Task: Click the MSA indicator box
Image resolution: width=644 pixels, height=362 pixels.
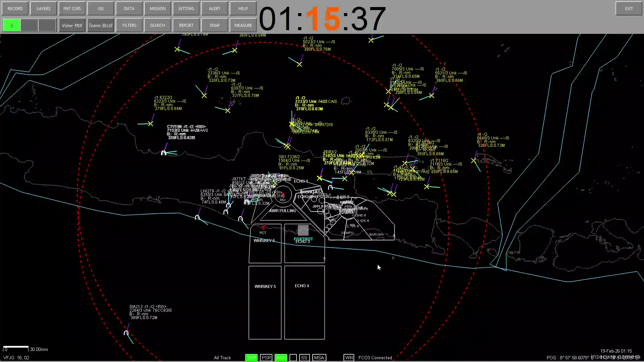Action: click(x=319, y=358)
